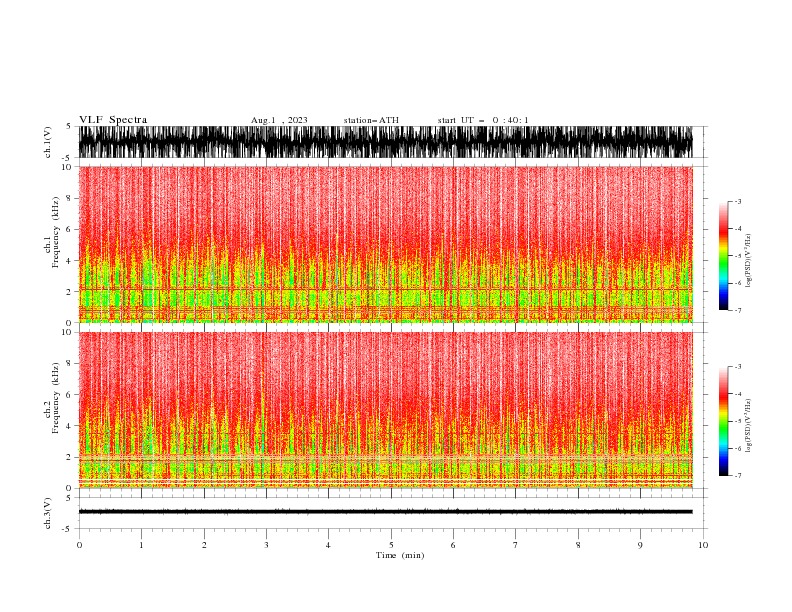This screenshot has width=792, height=612.
Task: Select the date text "Aug.1 , 2023"
Action: tap(279, 120)
